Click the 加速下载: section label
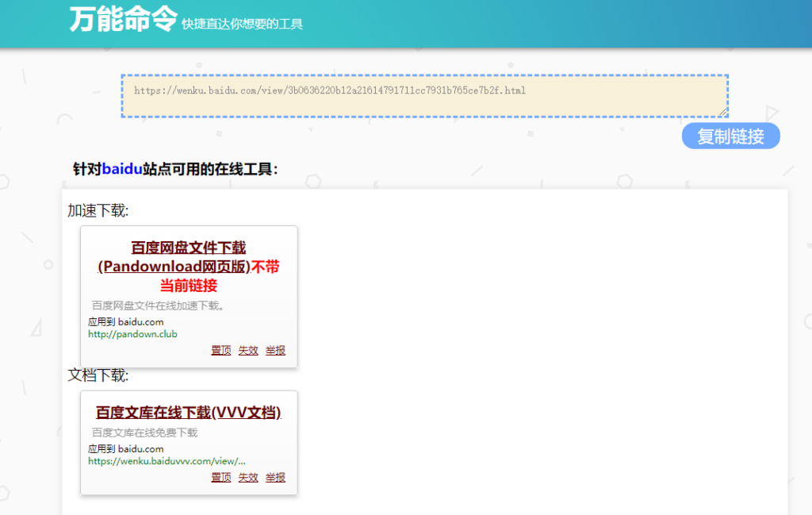The height and width of the screenshot is (515, 812). [98, 211]
